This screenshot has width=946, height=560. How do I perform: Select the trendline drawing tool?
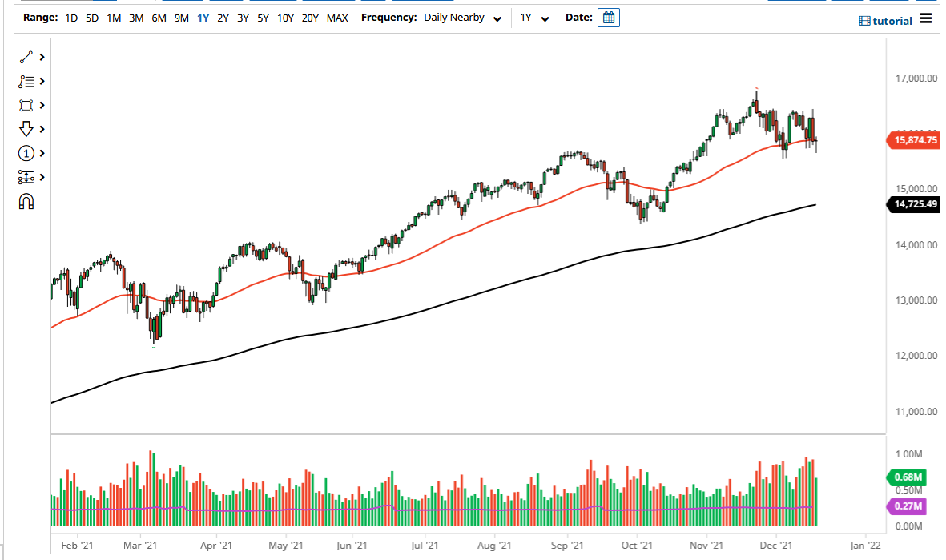[x=25, y=57]
